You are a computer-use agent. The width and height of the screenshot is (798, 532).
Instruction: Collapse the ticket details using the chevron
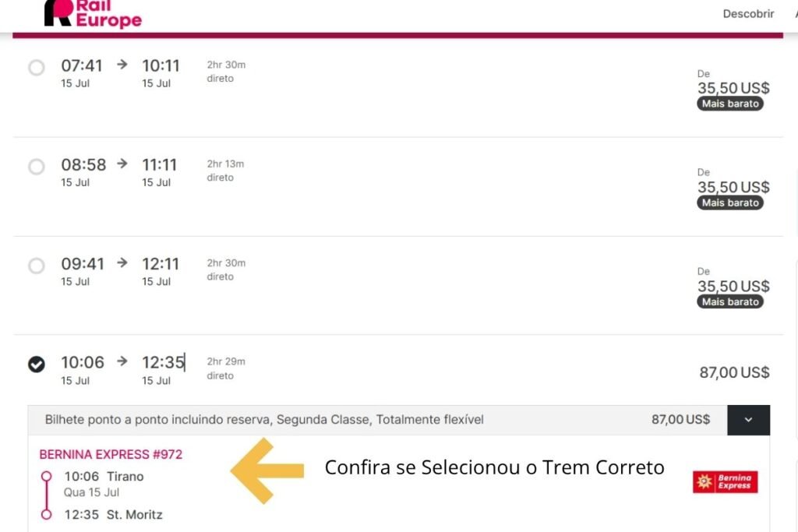click(x=748, y=420)
